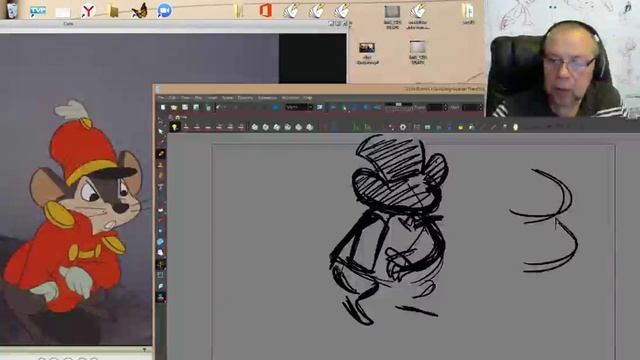Open the Help menu
Viewport: 640px width, 360px height.
tap(308, 98)
